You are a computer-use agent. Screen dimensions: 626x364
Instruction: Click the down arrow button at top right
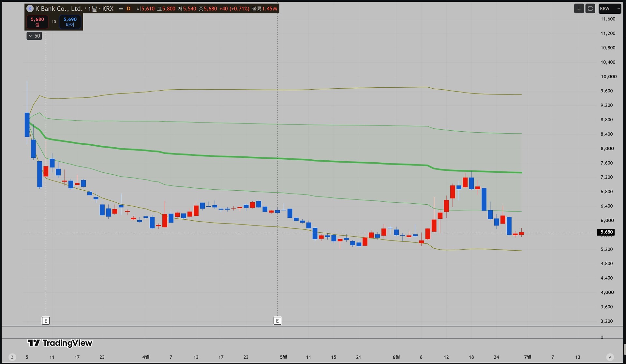pyautogui.click(x=579, y=9)
